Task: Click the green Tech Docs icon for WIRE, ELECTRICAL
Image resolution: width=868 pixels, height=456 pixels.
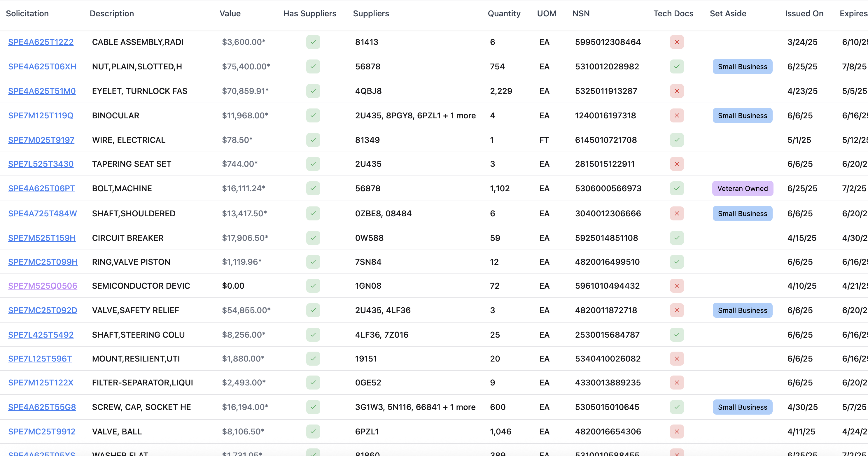Action: [677, 140]
